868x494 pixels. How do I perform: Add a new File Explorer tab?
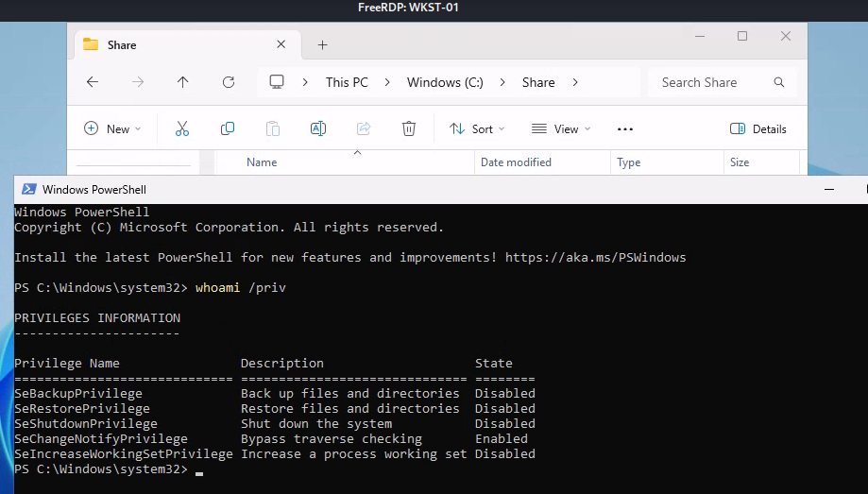point(322,44)
